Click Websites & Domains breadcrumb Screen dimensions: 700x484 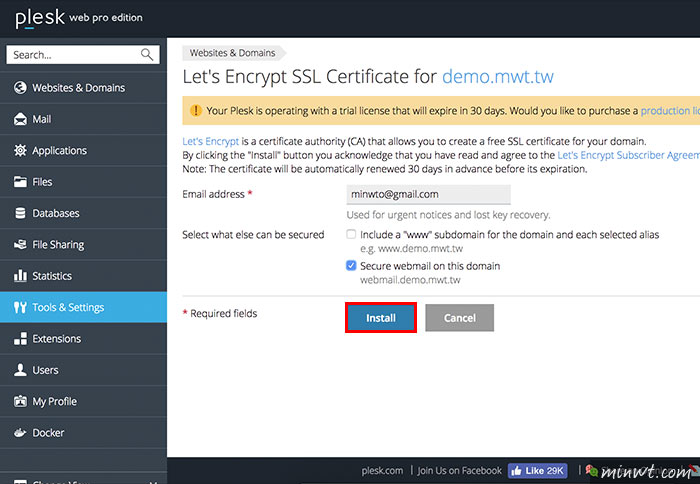point(233,53)
